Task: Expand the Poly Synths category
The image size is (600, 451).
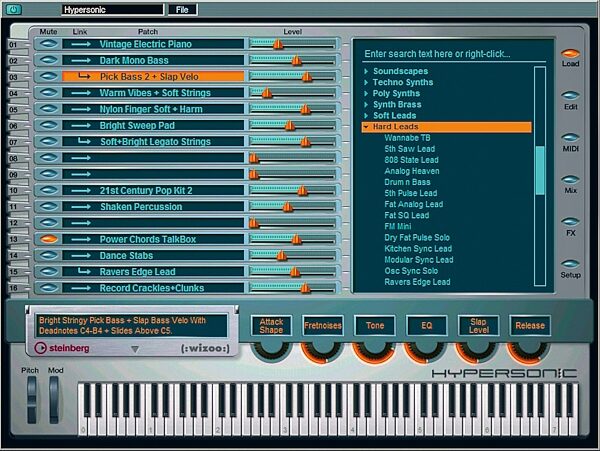Action: [366, 93]
